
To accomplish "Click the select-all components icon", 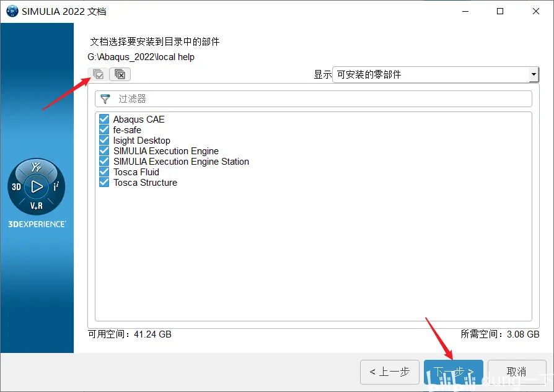I will pyautogui.click(x=99, y=74).
